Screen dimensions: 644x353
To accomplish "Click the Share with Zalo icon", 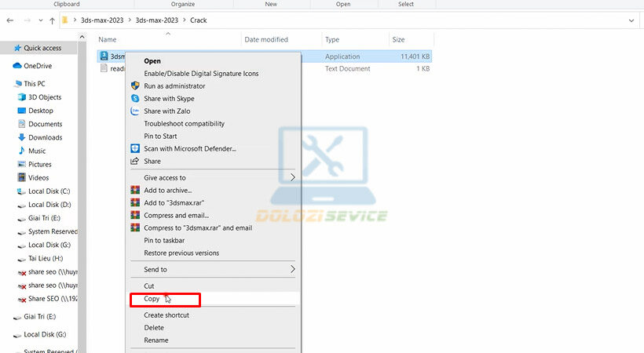I will pos(135,111).
